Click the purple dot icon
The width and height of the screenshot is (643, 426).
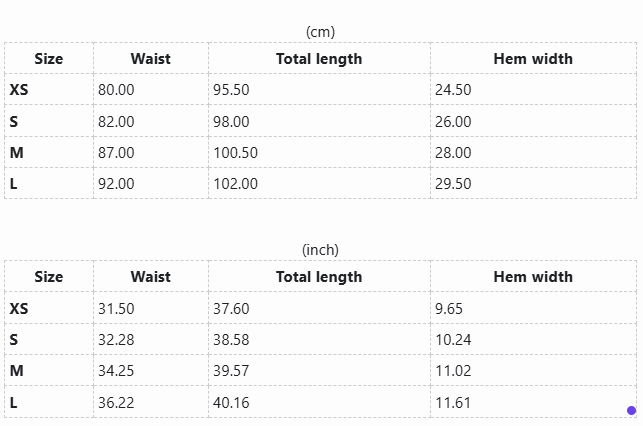(x=632, y=410)
